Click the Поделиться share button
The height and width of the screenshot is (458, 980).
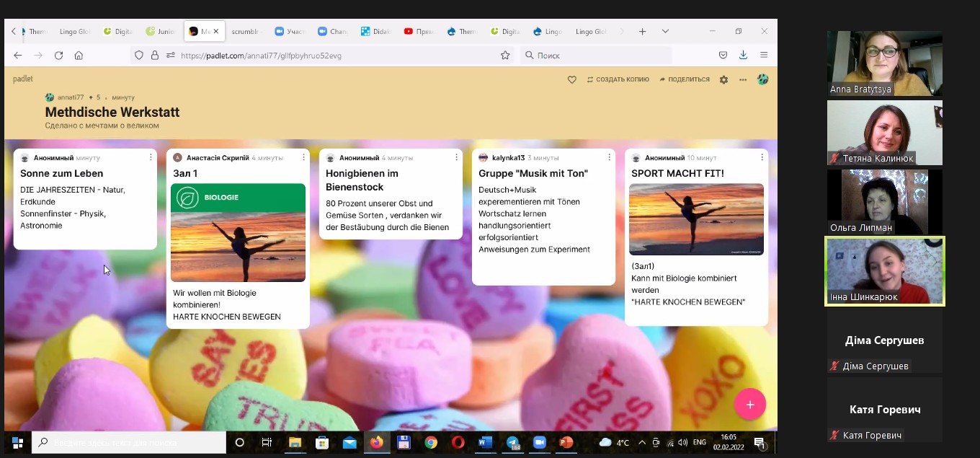684,79
